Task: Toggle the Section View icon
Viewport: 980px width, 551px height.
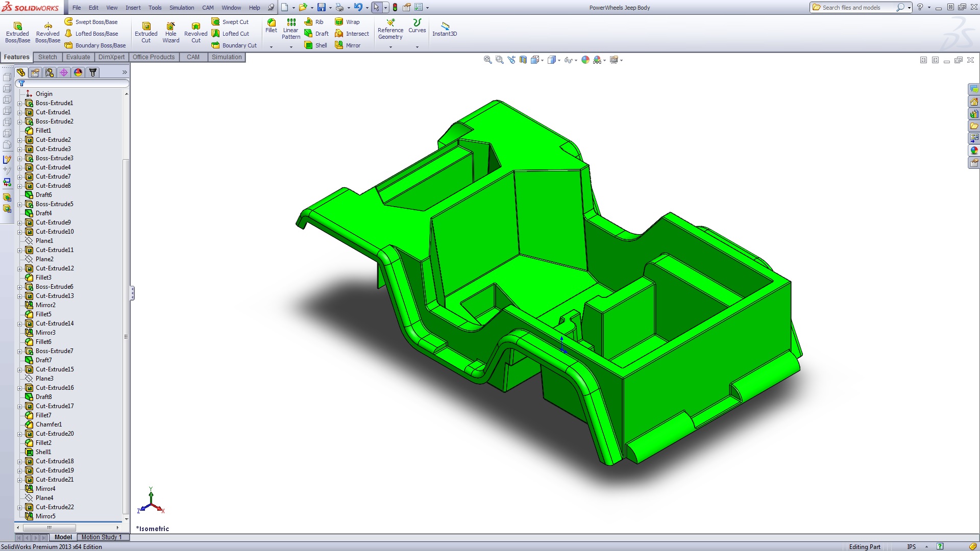Action: pos(523,60)
